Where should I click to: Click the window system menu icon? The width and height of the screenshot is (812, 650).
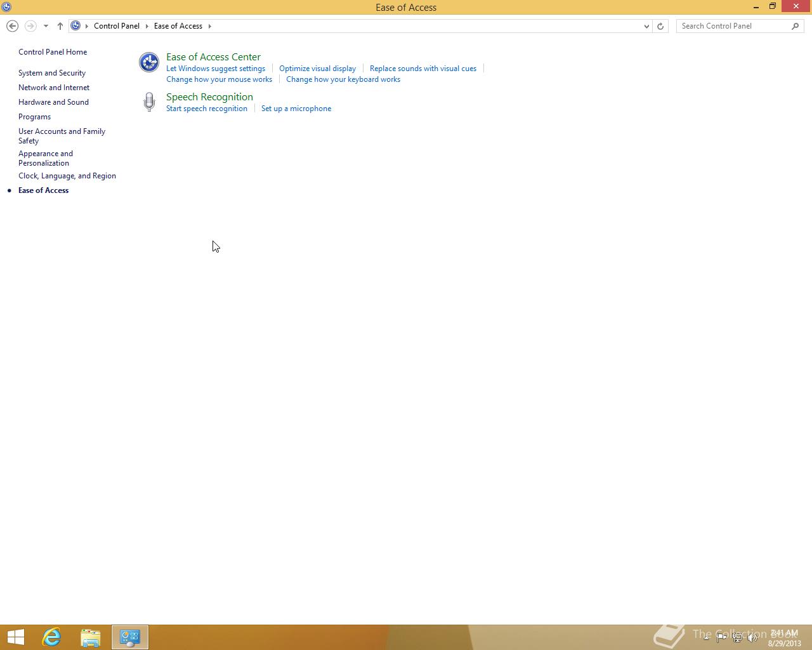pos(6,7)
